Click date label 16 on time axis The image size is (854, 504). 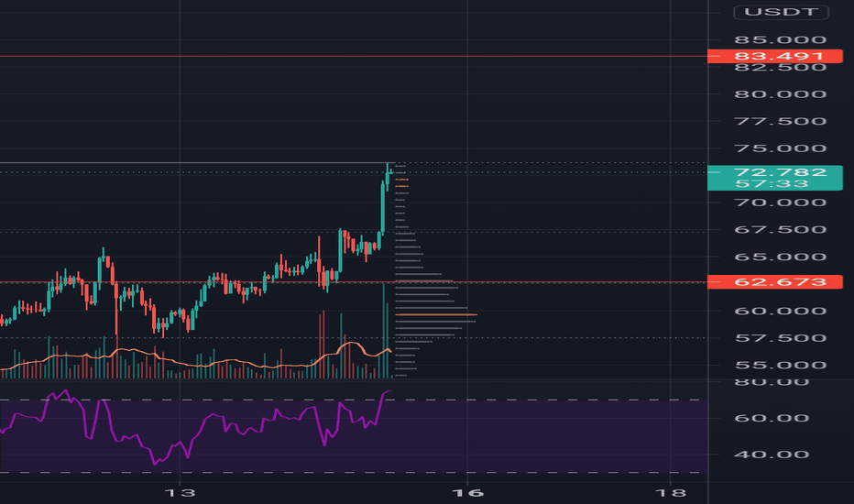(x=467, y=493)
